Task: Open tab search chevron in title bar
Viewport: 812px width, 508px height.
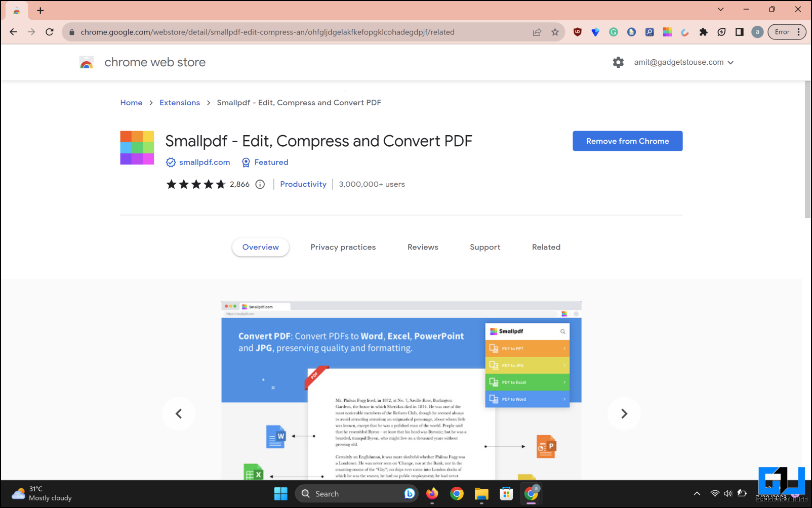Action: tap(720, 9)
